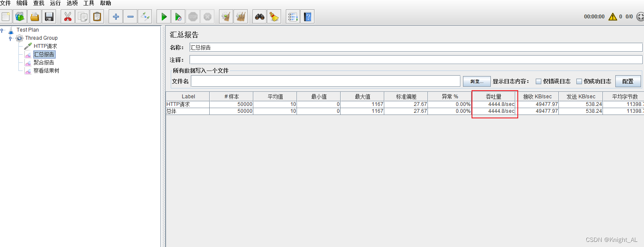Click HTTP请求 label cell in results table
Screen dimensions: 644x247
(x=188, y=104)
